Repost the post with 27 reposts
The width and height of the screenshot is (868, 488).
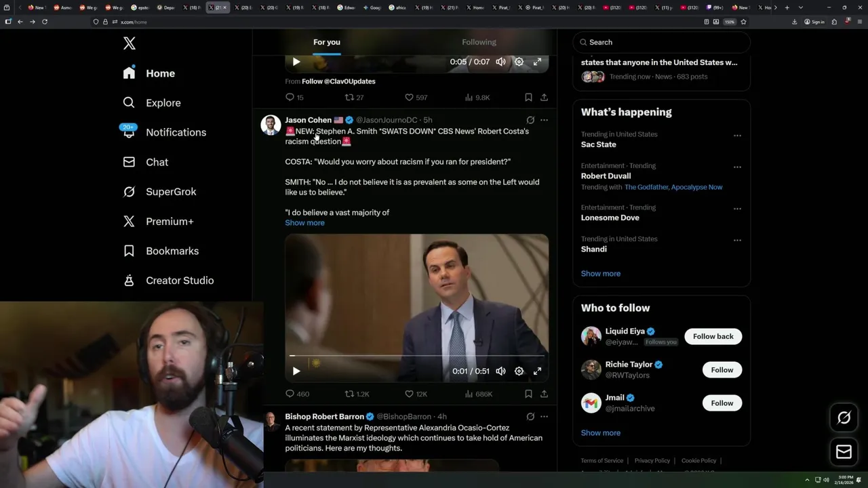point(354,98)
